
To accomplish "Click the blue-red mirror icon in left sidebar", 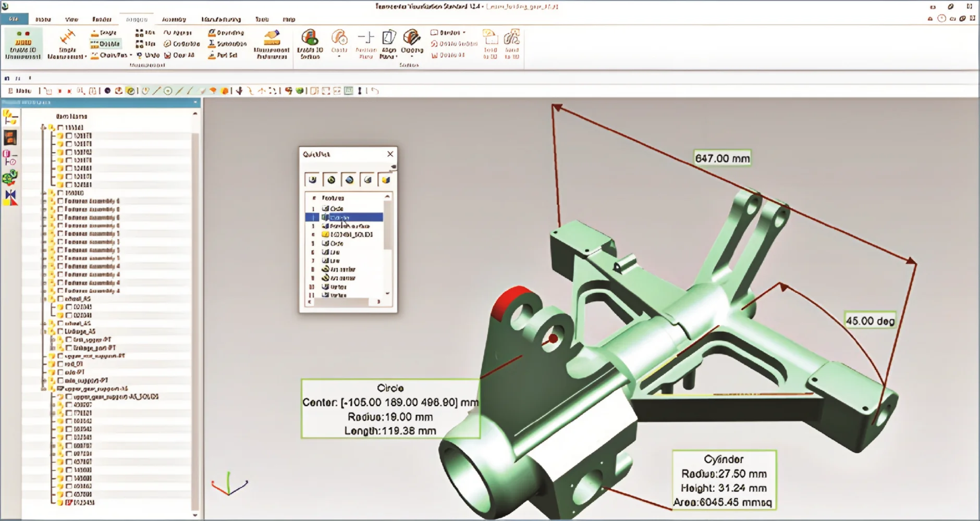I will tap(10, 197).
